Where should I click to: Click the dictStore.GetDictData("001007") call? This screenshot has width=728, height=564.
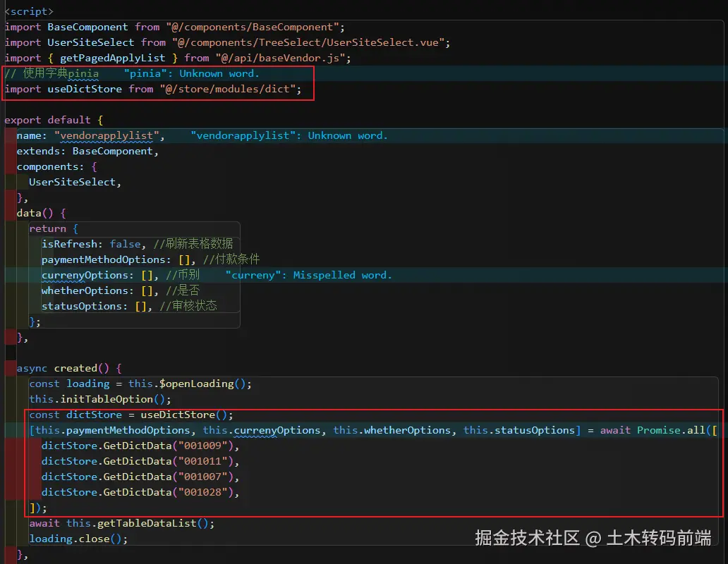tap(138, 477)
